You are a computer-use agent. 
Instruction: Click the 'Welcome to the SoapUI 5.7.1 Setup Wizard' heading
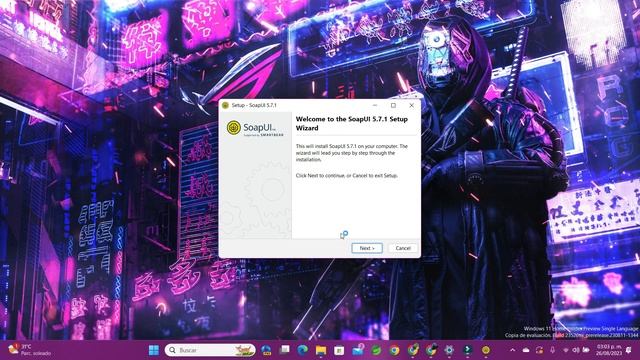click(x=351, y=123)
